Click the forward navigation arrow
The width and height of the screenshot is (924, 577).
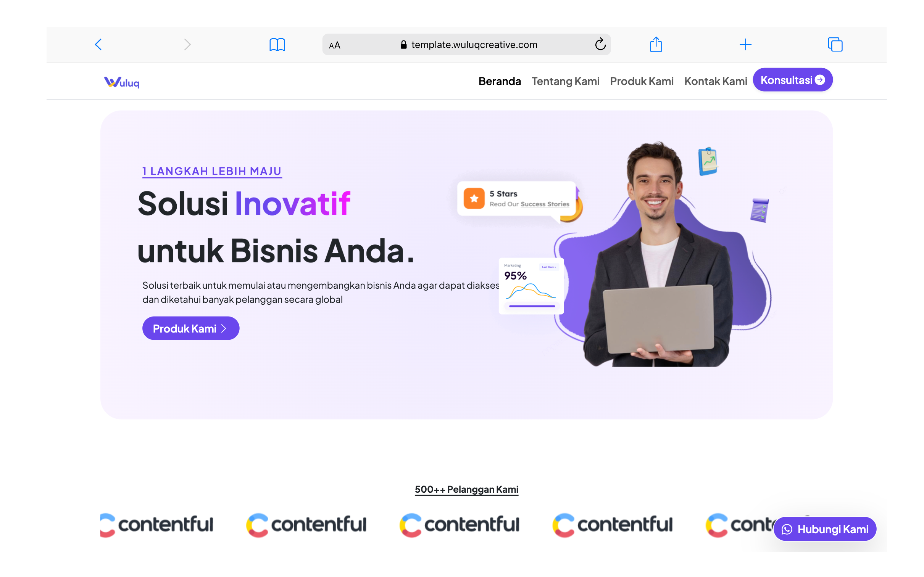187,45
